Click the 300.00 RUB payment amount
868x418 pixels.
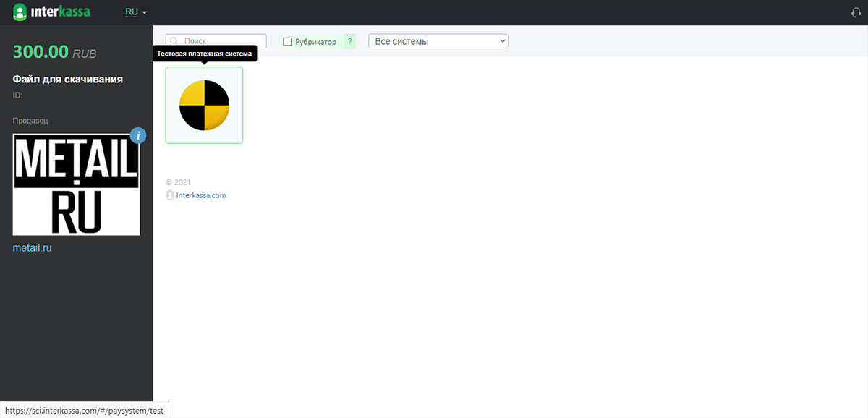[54, 52]
